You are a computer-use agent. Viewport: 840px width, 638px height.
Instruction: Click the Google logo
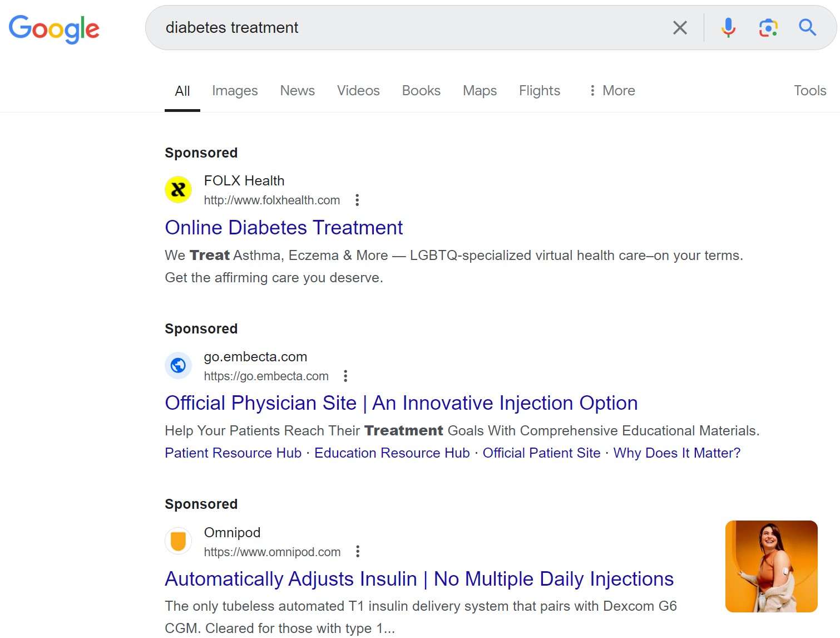pyautogui.click(x=54, y=28)
